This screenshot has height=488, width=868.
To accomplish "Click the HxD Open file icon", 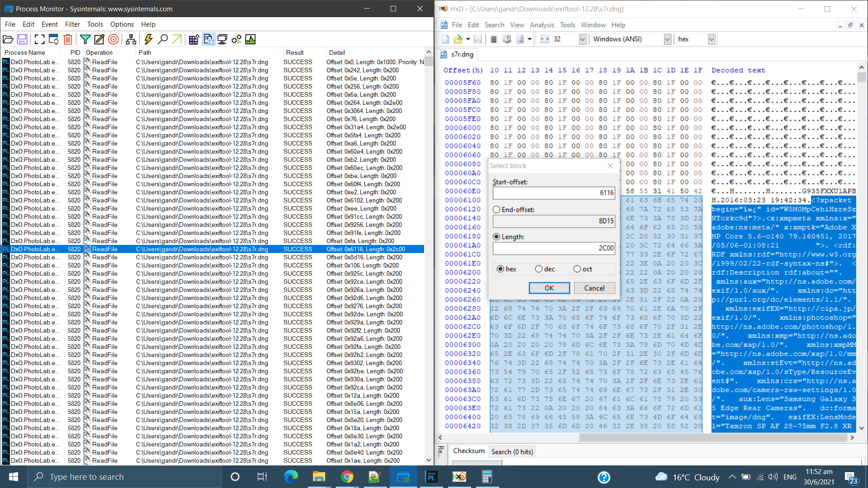I will pos(458,39).
